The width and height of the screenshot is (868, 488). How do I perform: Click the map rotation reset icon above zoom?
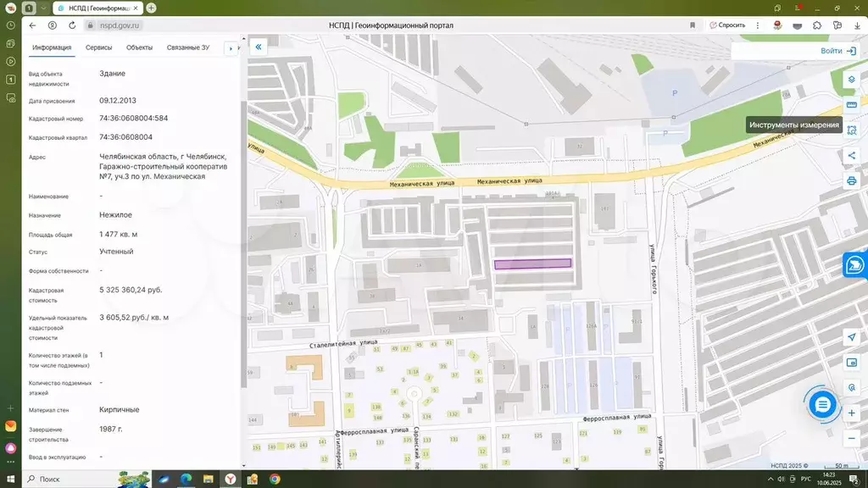[851, 387]
